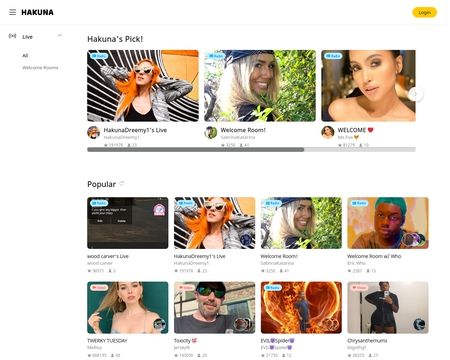Click the Hakuna's Pick horizontal scrollbar thumb
The height and width of the screenshot is (360, 450).
[x=196, y=150]
